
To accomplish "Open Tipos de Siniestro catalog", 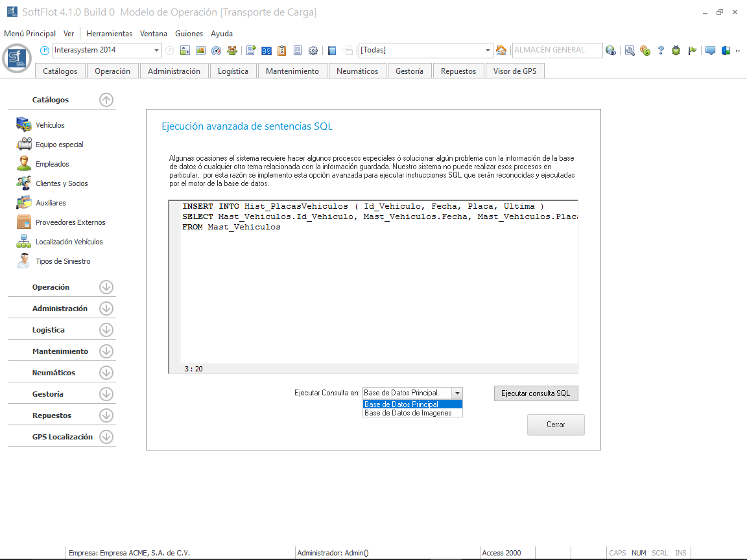I will point(63,261).
